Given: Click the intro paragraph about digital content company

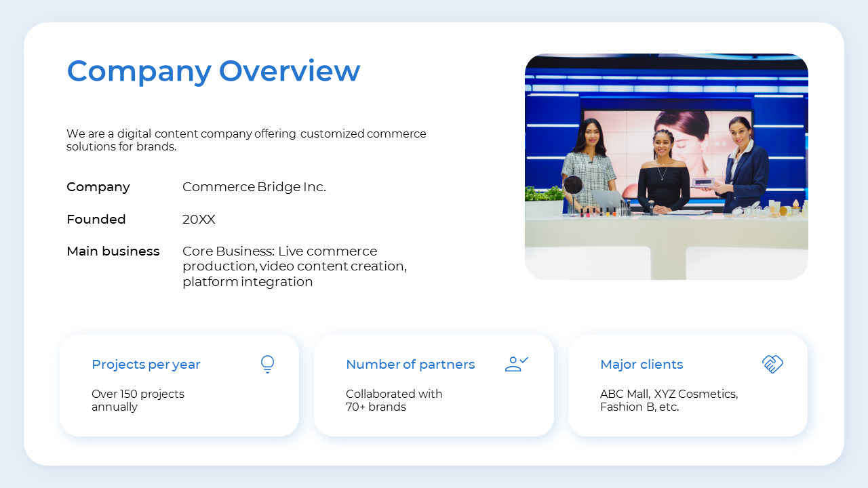Looking at the screenshot, I should click(246, 140).
